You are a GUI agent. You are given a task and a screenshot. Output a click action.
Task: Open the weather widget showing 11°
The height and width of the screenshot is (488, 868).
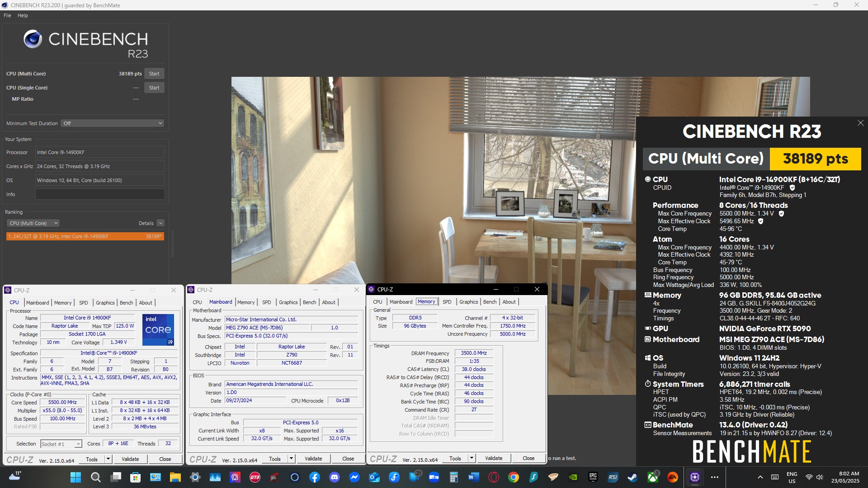pos(15,476)
